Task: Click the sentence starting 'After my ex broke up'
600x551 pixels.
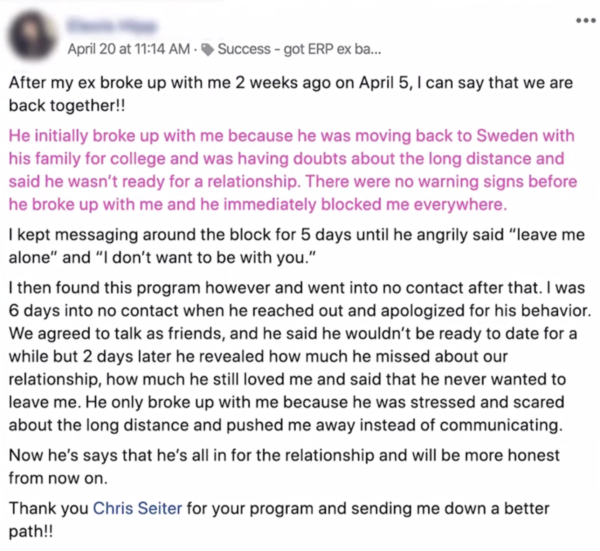Action: point(291,94)
